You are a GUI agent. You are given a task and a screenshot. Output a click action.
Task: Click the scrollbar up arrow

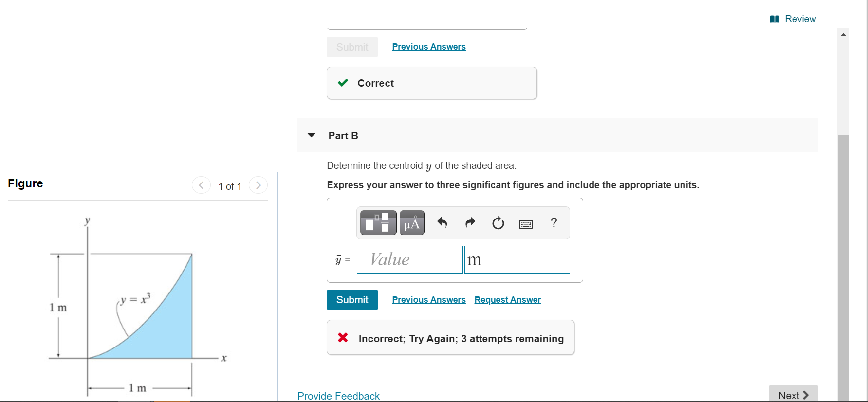coord(843,33)
